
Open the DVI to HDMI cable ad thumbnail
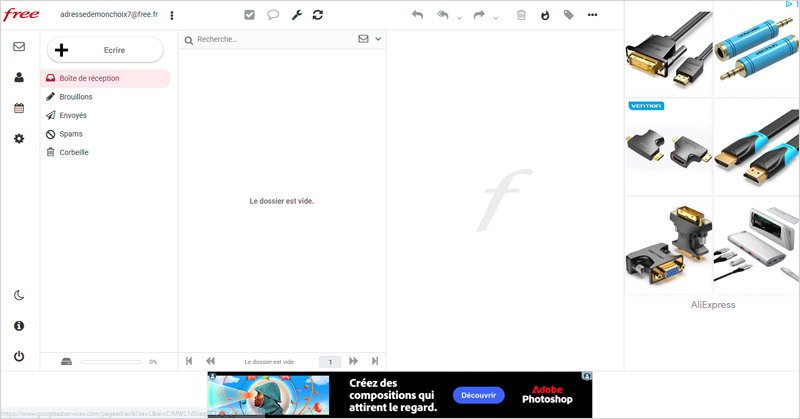pyautogui.click(x=669, y=50)
